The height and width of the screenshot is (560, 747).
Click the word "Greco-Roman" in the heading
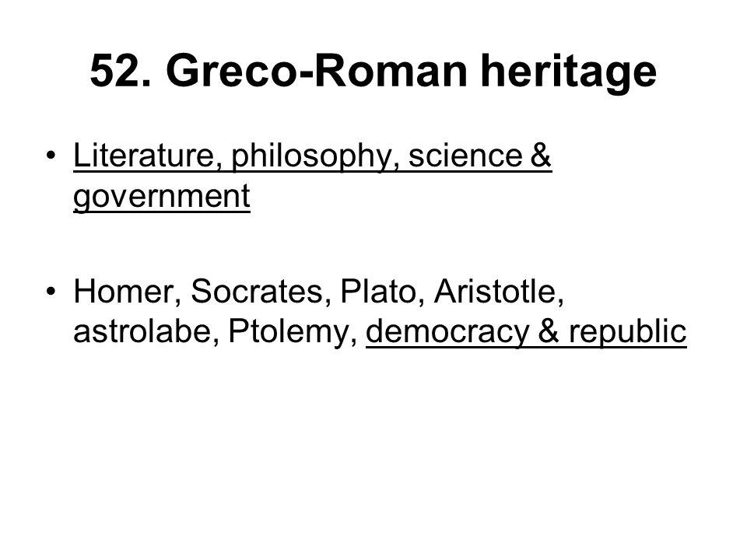tap(317, 72)
